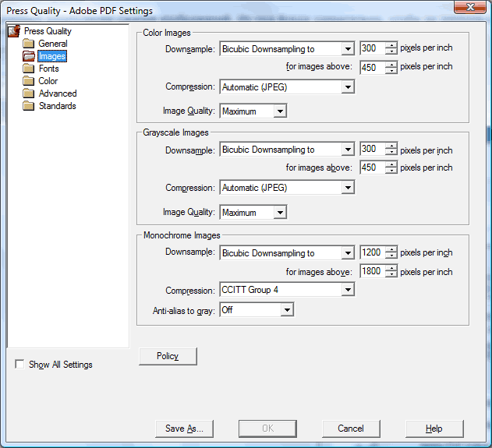The width and height of the screenshot is (492, 448).
Task: Click the open Images folder icon
Action: (29, 56)
